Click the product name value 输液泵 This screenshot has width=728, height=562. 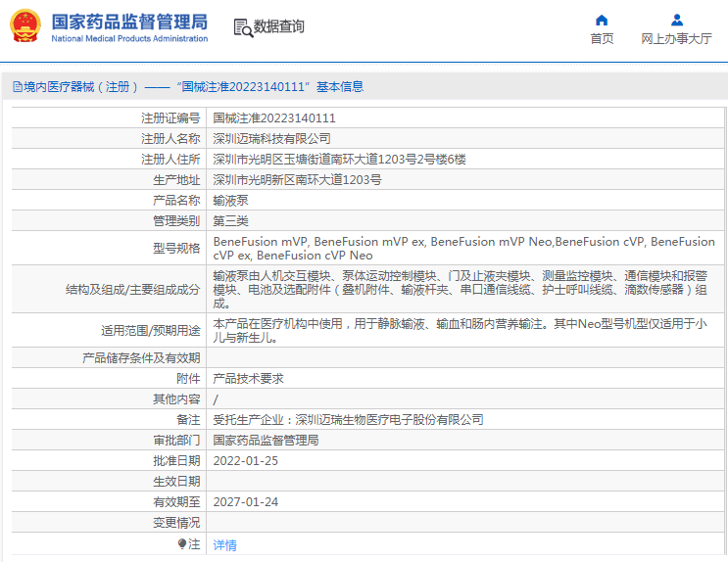[x=231, y=200]
